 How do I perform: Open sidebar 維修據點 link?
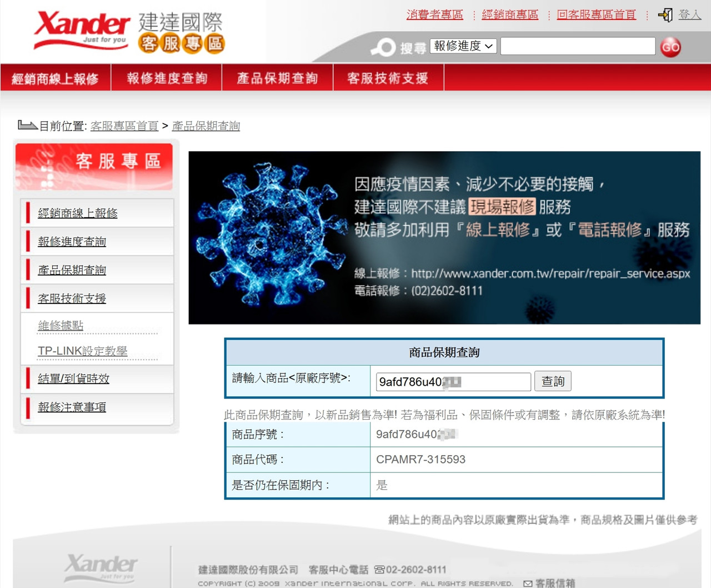61,325
